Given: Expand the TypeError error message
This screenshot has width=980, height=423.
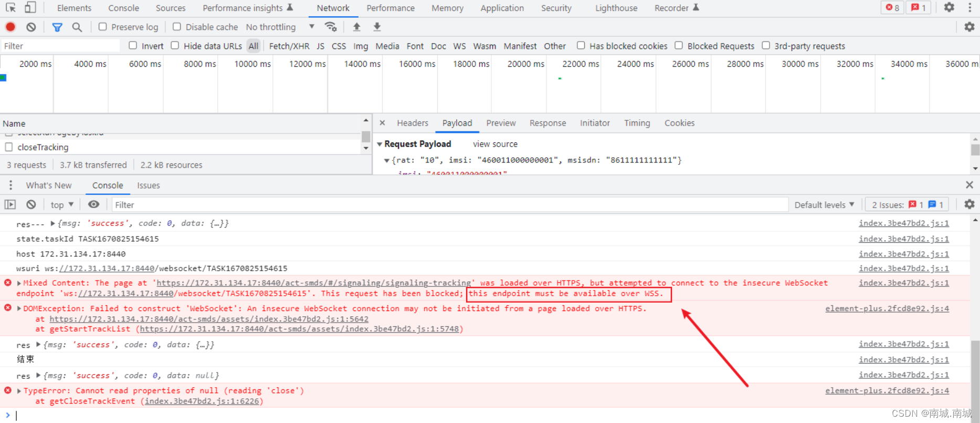Looking at the screenshot, I should 19,391.
